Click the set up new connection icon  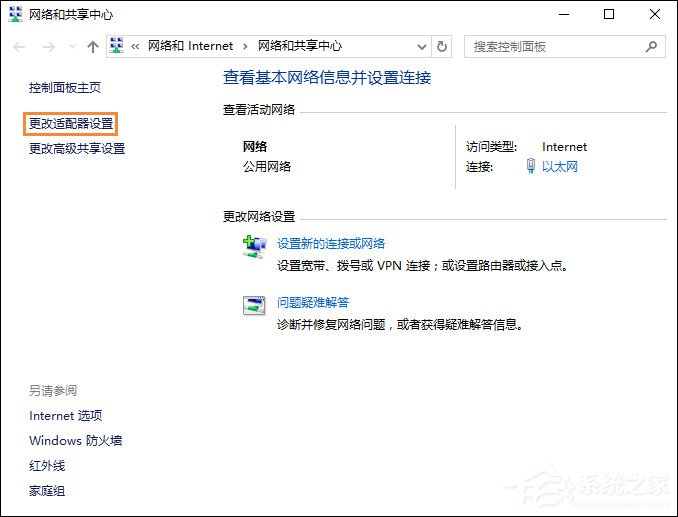pyautogui.click(x=255, y=246)
